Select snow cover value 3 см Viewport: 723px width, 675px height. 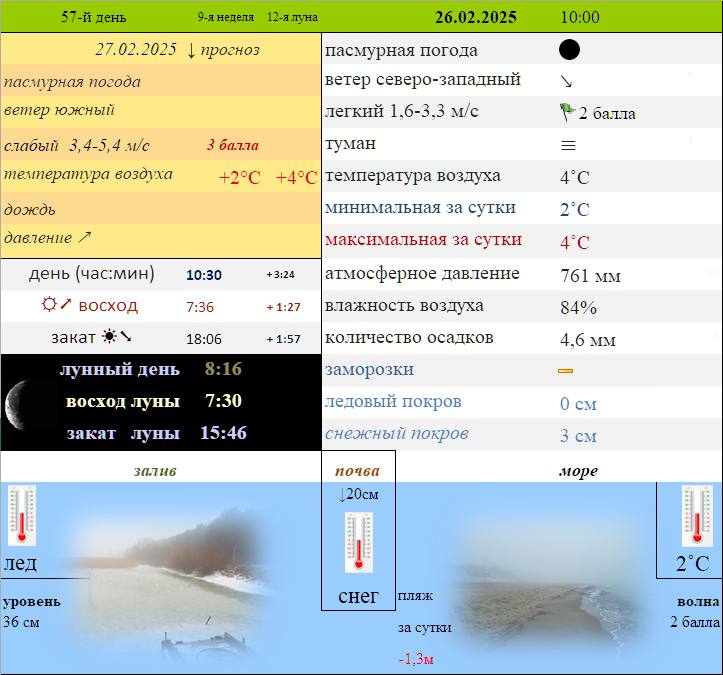tap(578, 436)
